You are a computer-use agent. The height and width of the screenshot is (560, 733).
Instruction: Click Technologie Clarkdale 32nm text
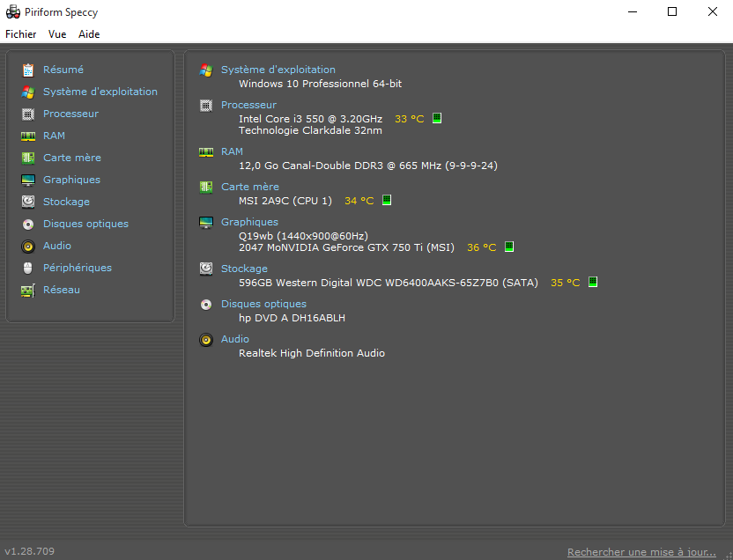click(310, 130)
